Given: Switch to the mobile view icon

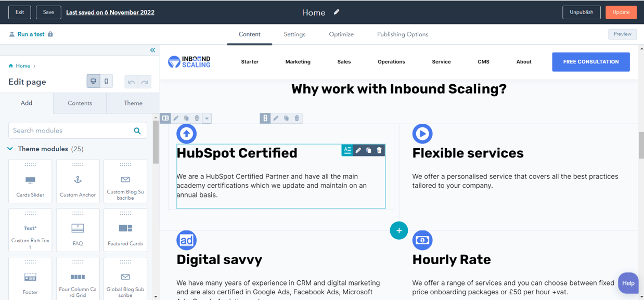Looking at the screenshot, I should tap(106, 82).
